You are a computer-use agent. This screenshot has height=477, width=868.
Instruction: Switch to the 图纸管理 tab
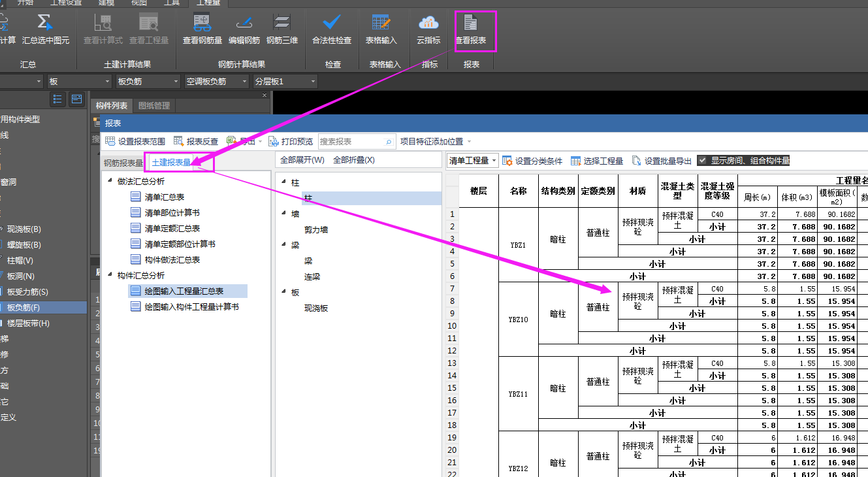pyautogui.click(x=154, y=106)
